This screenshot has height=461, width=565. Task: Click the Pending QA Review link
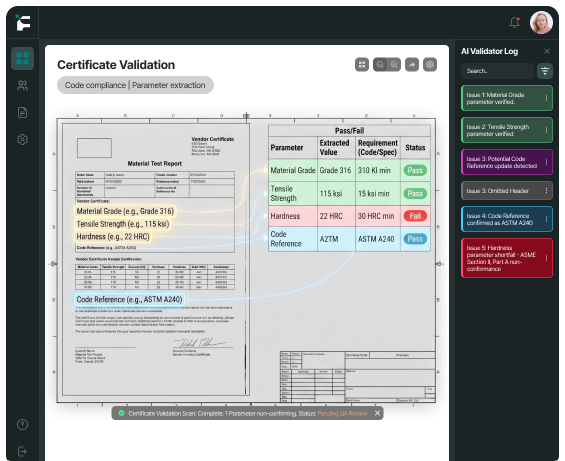pos(342,413)
